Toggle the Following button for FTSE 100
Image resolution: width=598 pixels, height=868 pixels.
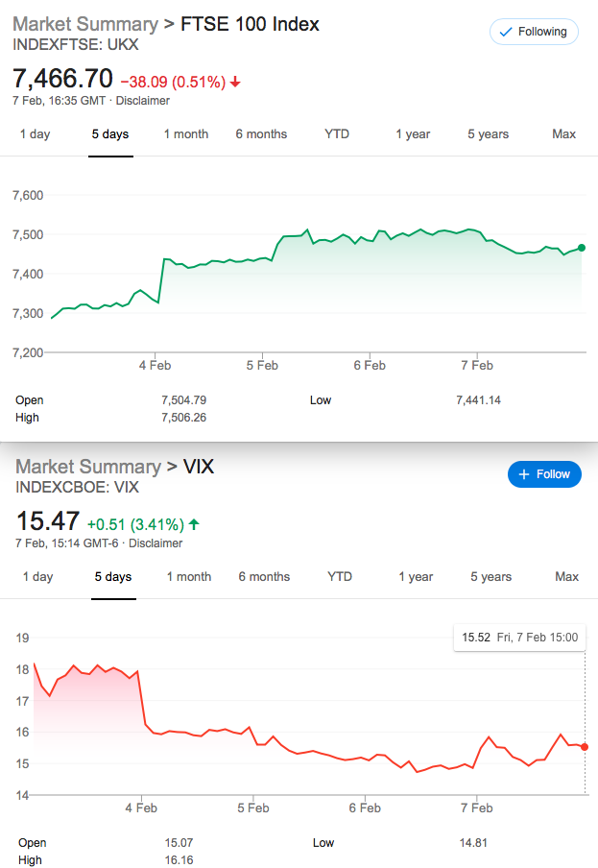534,32
